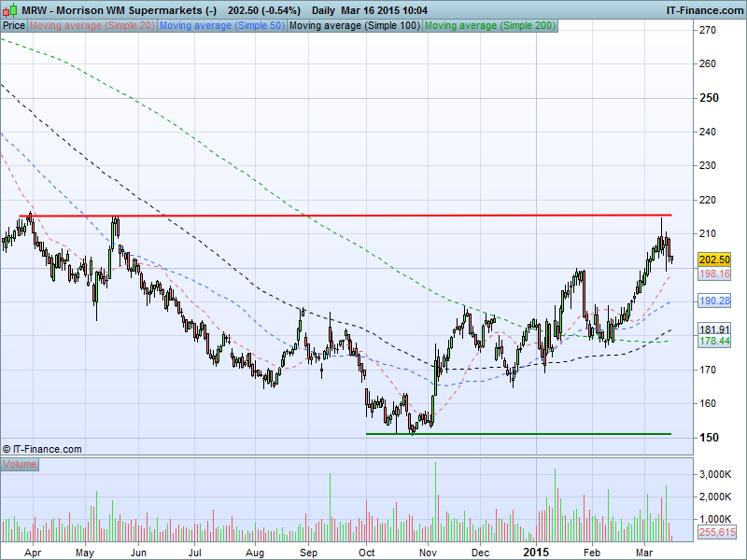Select the red horizontal resistance line

373,216
